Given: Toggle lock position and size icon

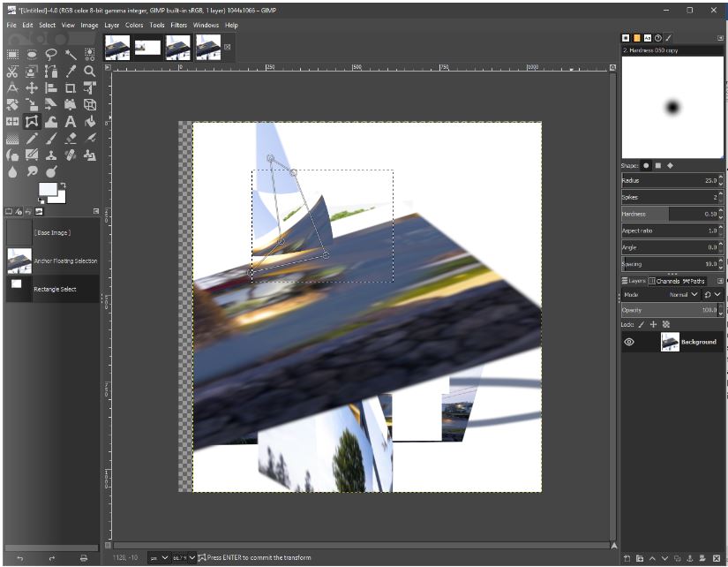Looking at the screenshot, I should coord(653,324).
